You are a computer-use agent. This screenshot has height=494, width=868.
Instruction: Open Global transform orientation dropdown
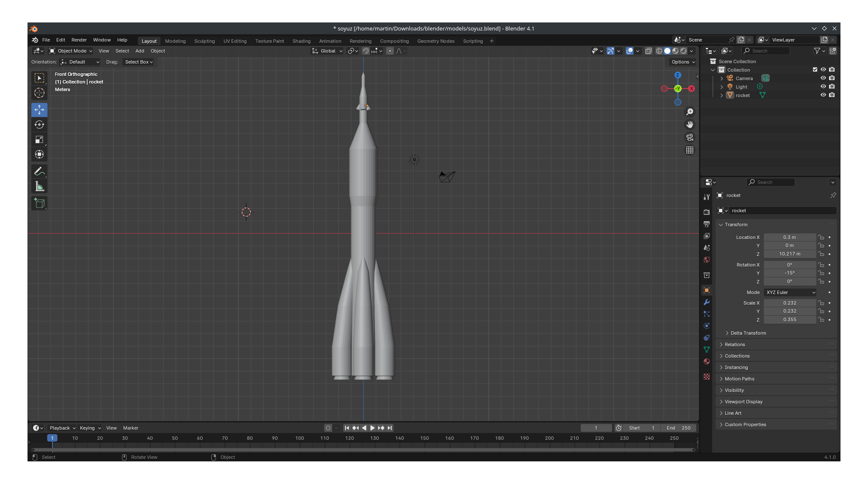[x=327, y=51]
